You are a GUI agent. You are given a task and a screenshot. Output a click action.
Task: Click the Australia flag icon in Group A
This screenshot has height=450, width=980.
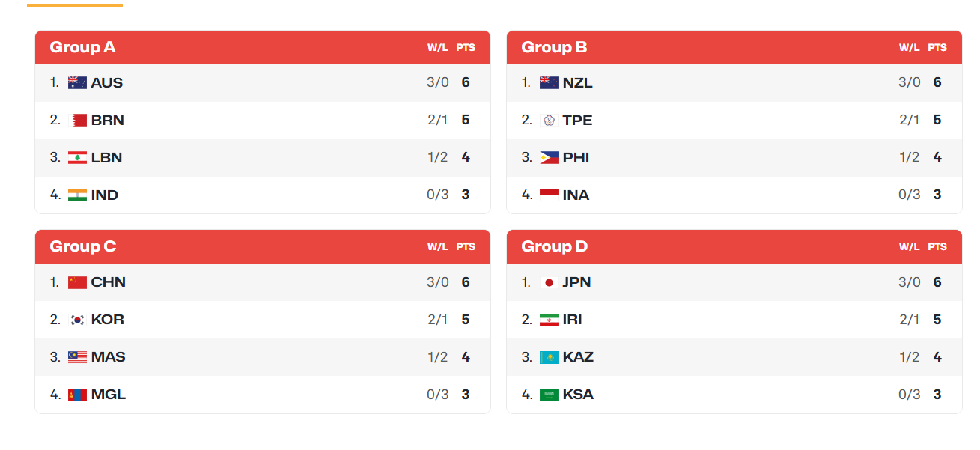tap(77, 83)
